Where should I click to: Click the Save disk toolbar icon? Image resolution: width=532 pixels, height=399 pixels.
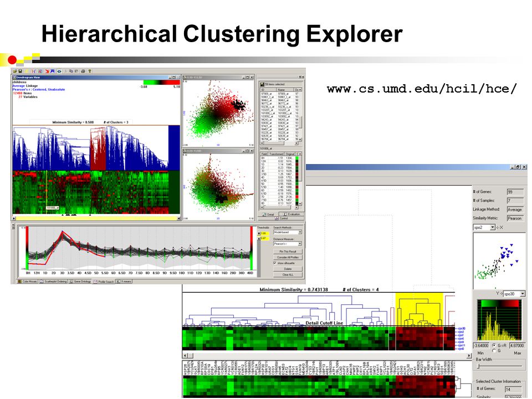pyautogui.click(x=21, y=71)
